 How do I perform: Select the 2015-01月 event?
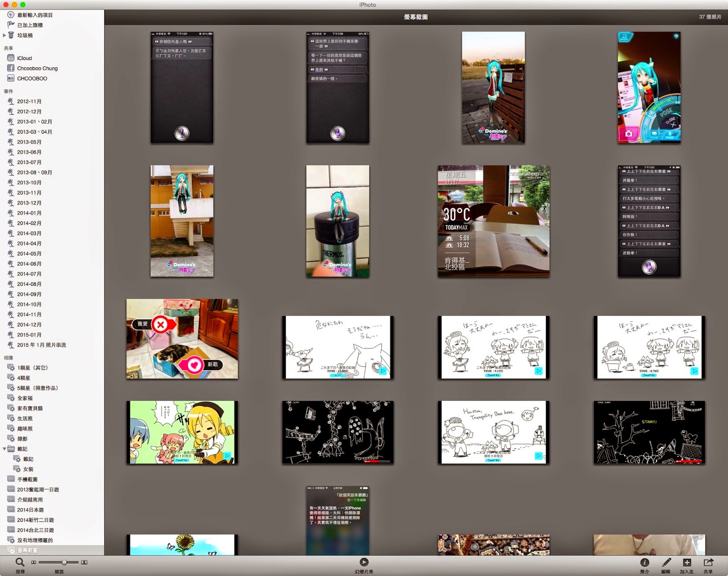point(29,335)
